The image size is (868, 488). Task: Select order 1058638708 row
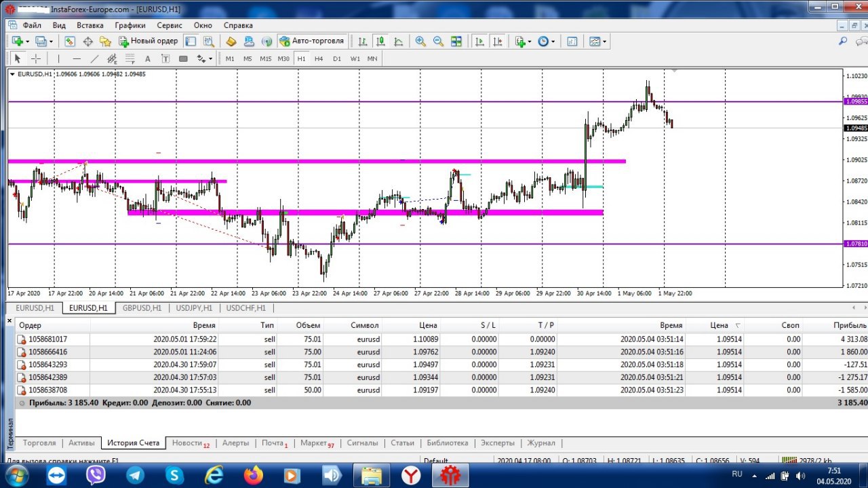coord(441,390)
